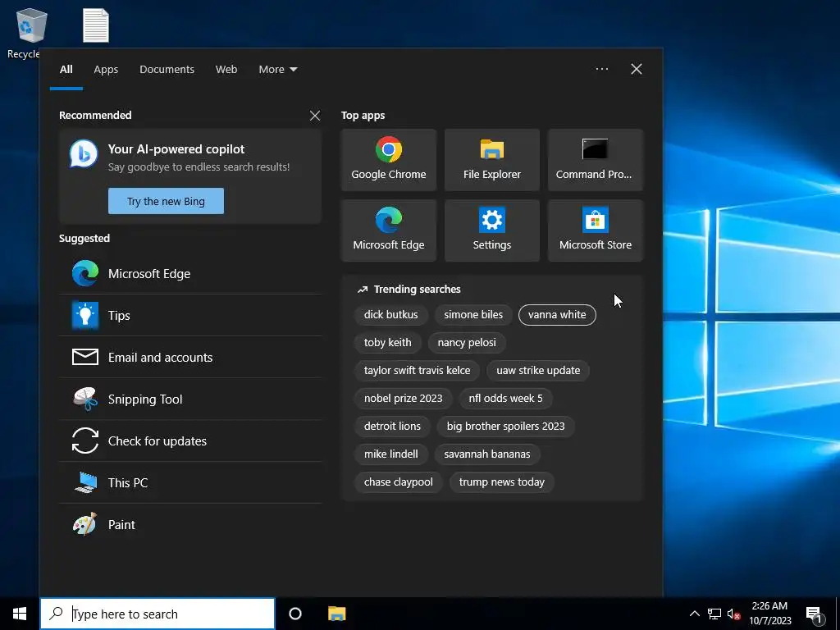Launch Command Prompt from Top apps
The width and height of the screenshot is (840, 630).
point(596,160)
